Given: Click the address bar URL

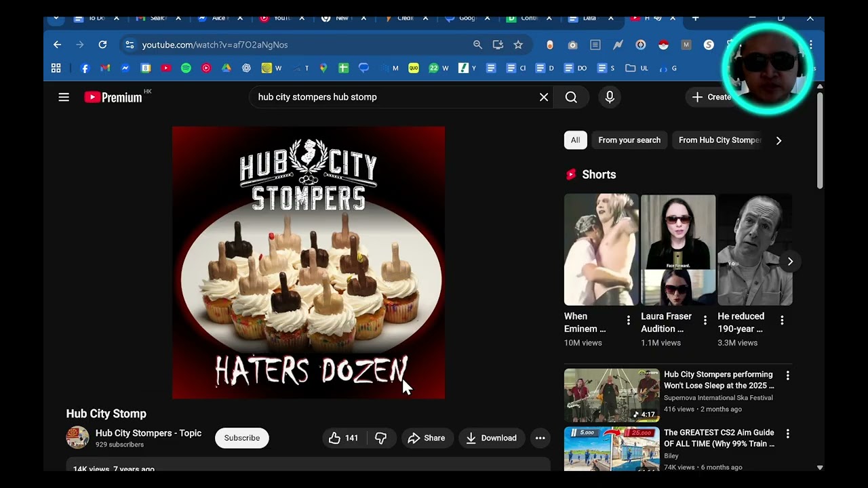Looking at the screenshot, I should (x=215, y=45).
